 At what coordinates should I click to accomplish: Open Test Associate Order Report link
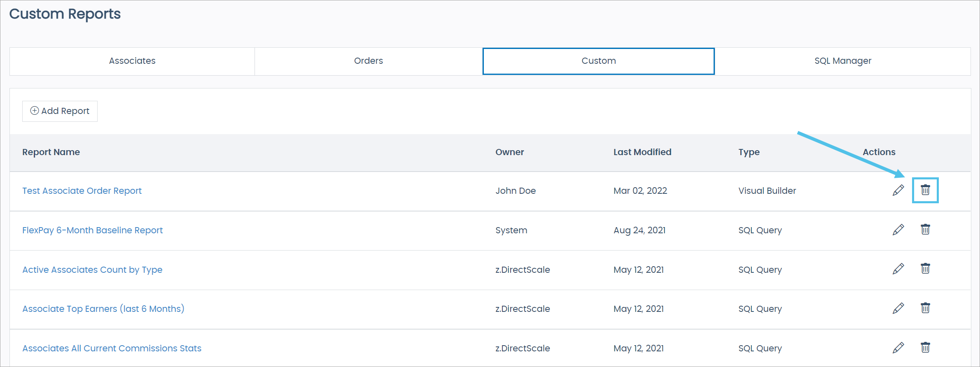tap(82, 191)
